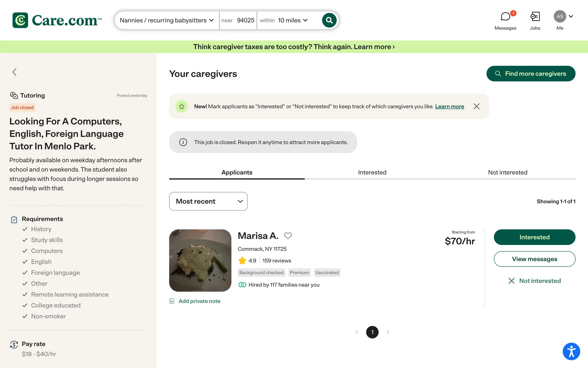Open the Most recent sort dropdown

(208, 201)
